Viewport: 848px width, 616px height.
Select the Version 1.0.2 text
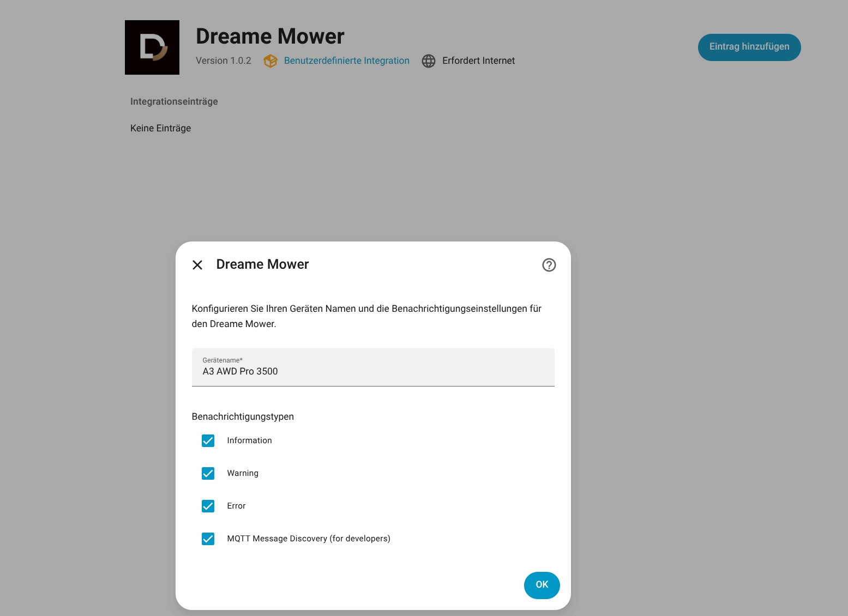(224, 61)
